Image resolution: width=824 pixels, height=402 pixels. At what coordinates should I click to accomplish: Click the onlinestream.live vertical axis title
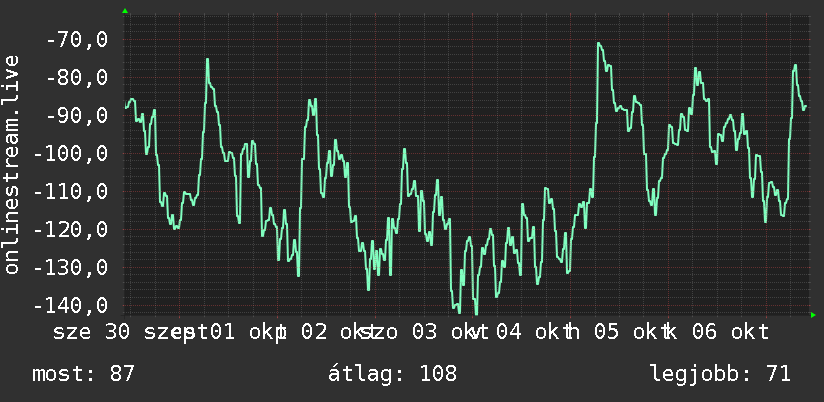(11, 164)
